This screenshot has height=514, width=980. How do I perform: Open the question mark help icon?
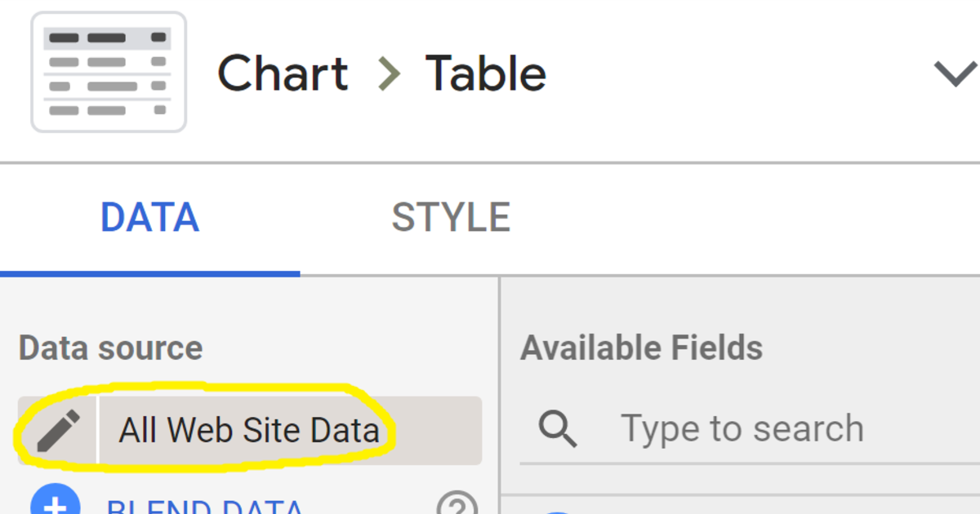point(457,503)
